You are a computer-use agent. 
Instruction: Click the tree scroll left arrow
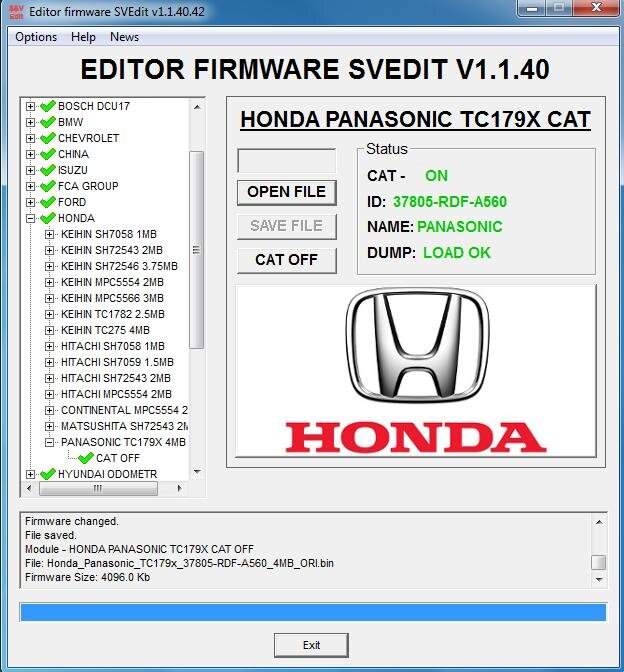point(29,488)
